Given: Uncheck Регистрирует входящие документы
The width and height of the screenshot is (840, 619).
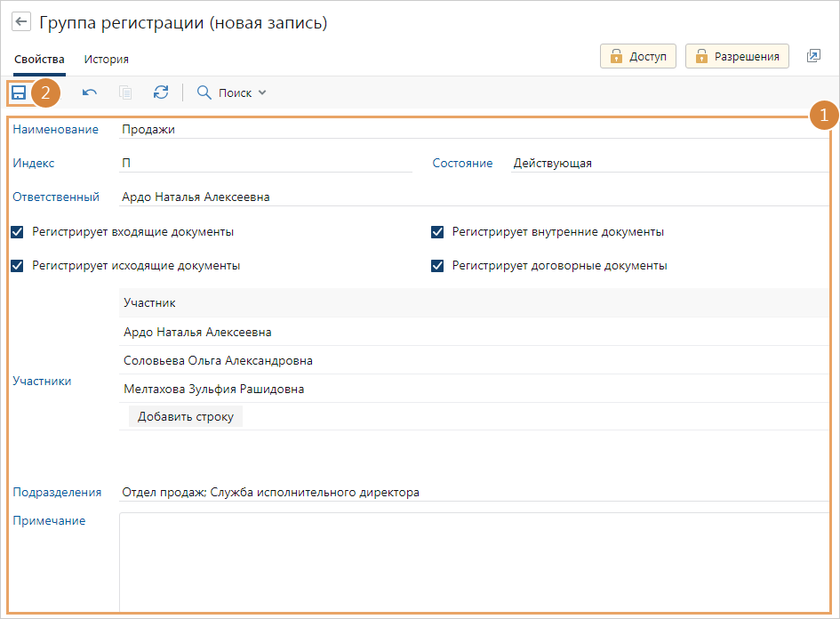Looking at the screenshot, I should 18,232.
